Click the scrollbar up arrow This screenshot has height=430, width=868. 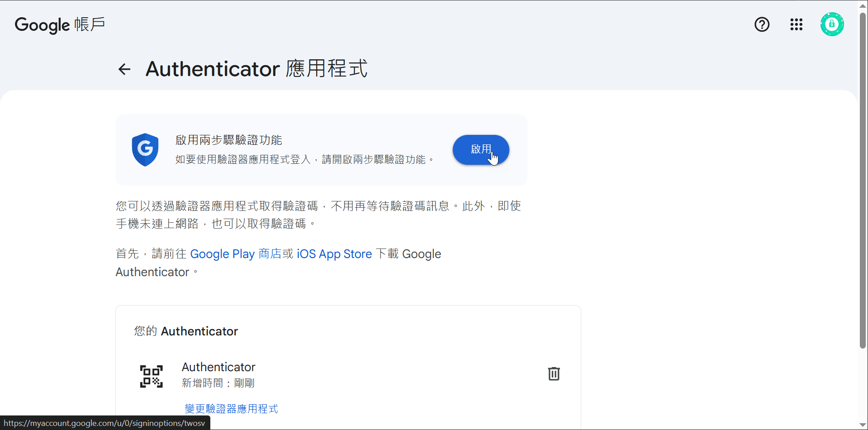pyautogui.click(x=863, y=5)
